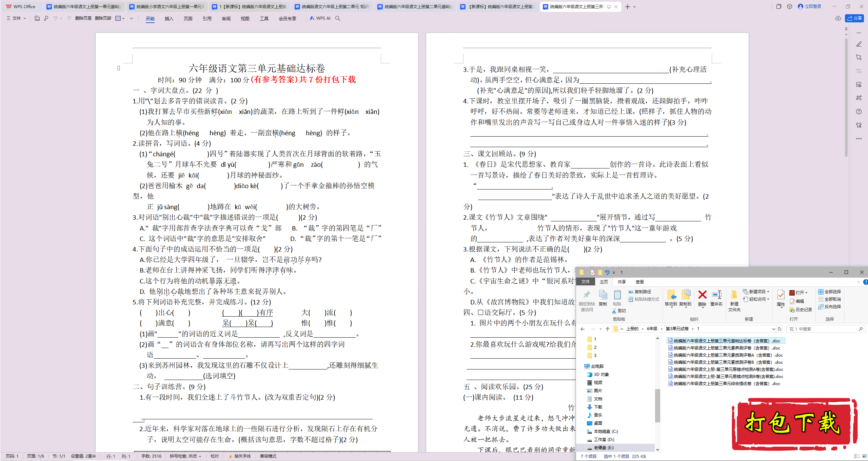Click Select All in Explorer ribbon
The image size is (868, 461).
(829, 292)
